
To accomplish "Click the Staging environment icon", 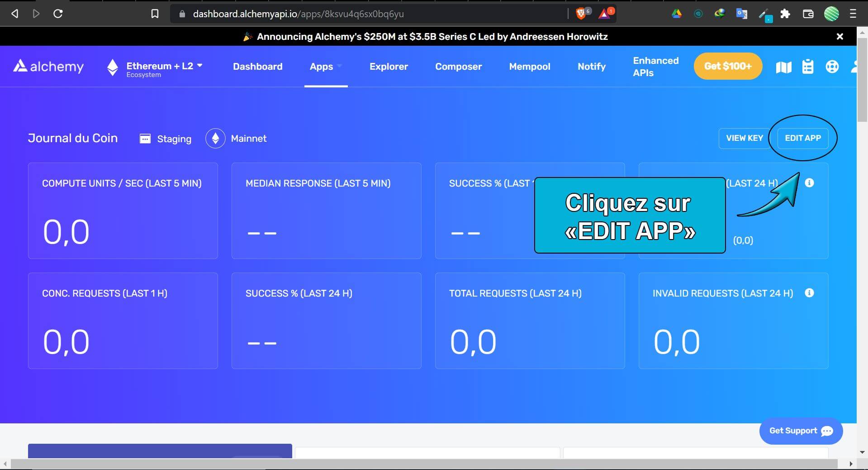I will pos(145,139).
